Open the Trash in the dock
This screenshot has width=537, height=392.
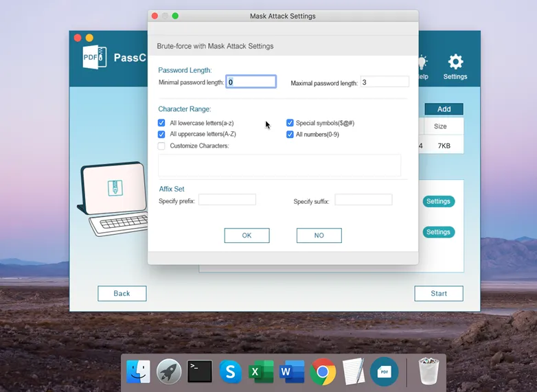click(429, 371)
